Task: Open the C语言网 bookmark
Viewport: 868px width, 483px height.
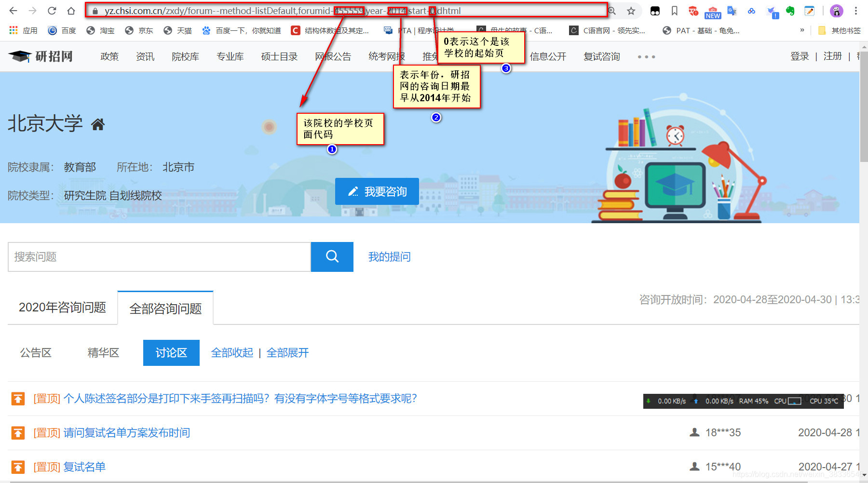Action: pos(607,30)
